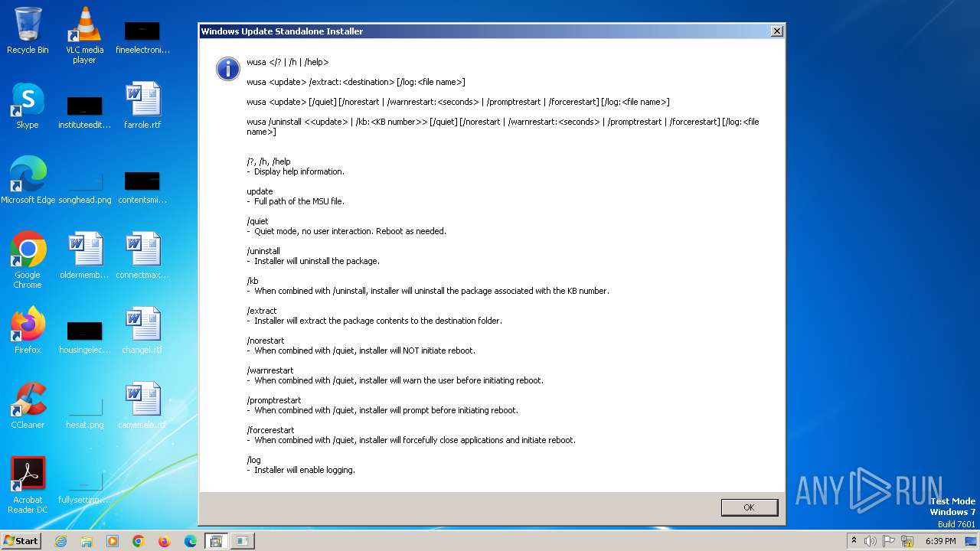
Task: Open the network status tray icon
Action: (x=907, y=541)
